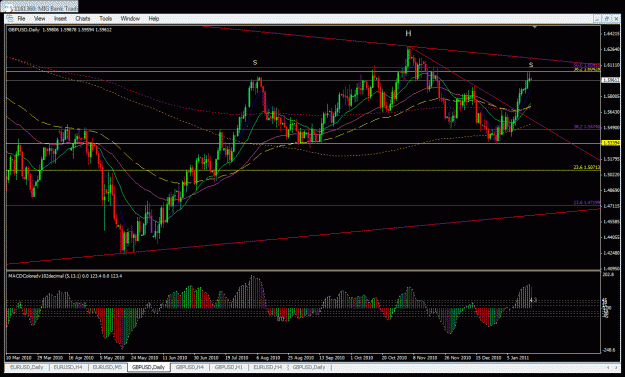This screenshot has height=377, width=625.
Task: Click the 23.6 1.50712 Fibonacci label
Action: (586, 167)
